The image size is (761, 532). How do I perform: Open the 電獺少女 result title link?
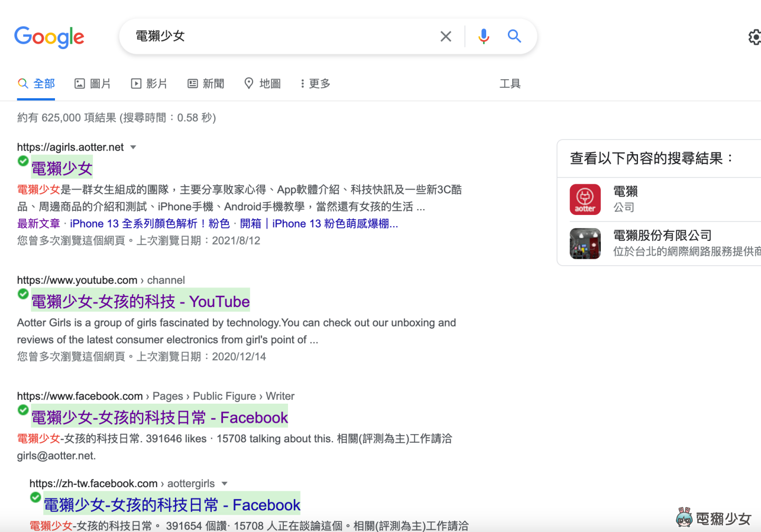[x=62, y=169]
